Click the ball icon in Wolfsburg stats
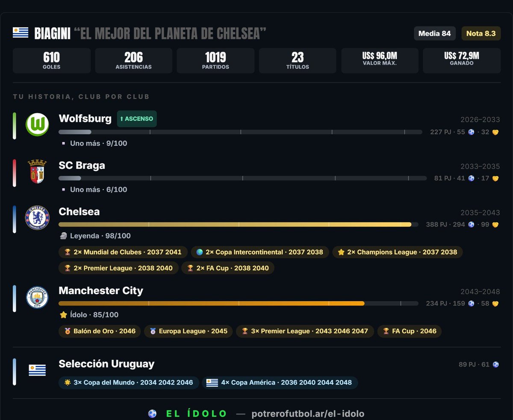The image size is (513, 420). point(472,132)
